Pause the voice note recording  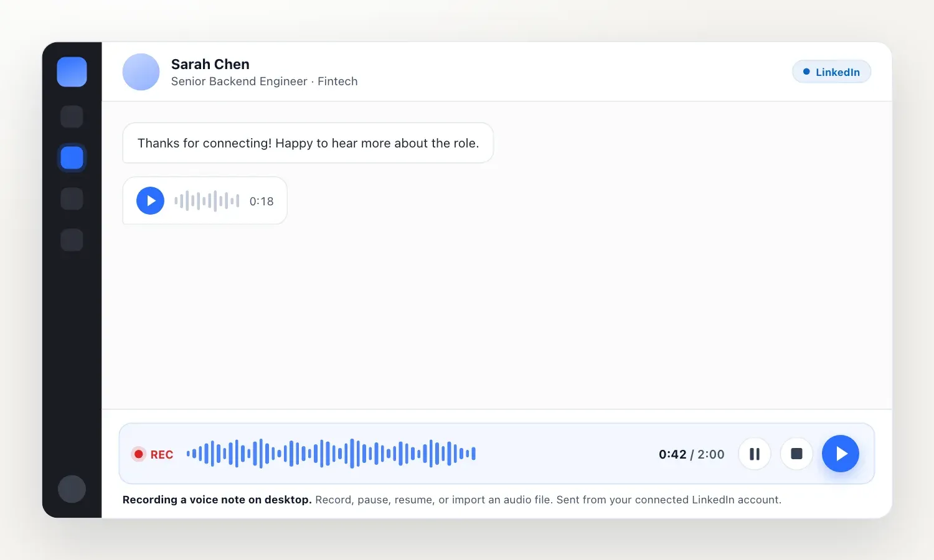click(755, 454)
